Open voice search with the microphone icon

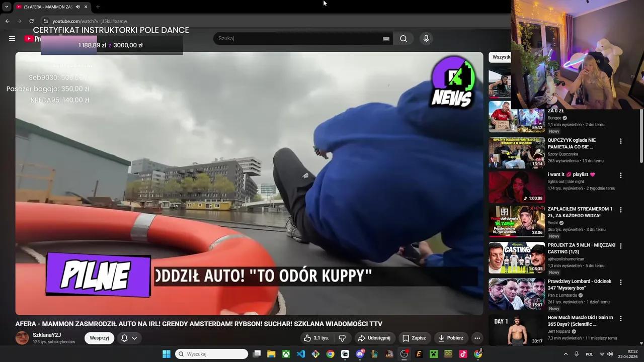(x=426, y=38)
